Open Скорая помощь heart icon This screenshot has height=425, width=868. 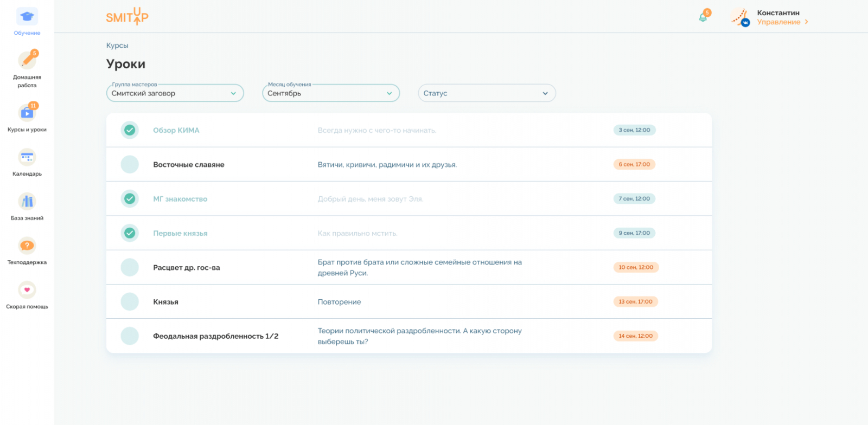[27, 290]
